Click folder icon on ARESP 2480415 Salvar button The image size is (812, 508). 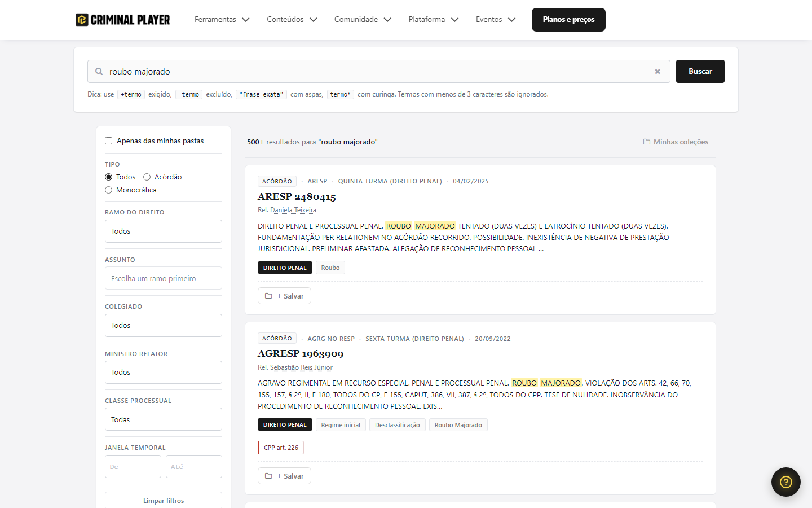coord(268,296)
